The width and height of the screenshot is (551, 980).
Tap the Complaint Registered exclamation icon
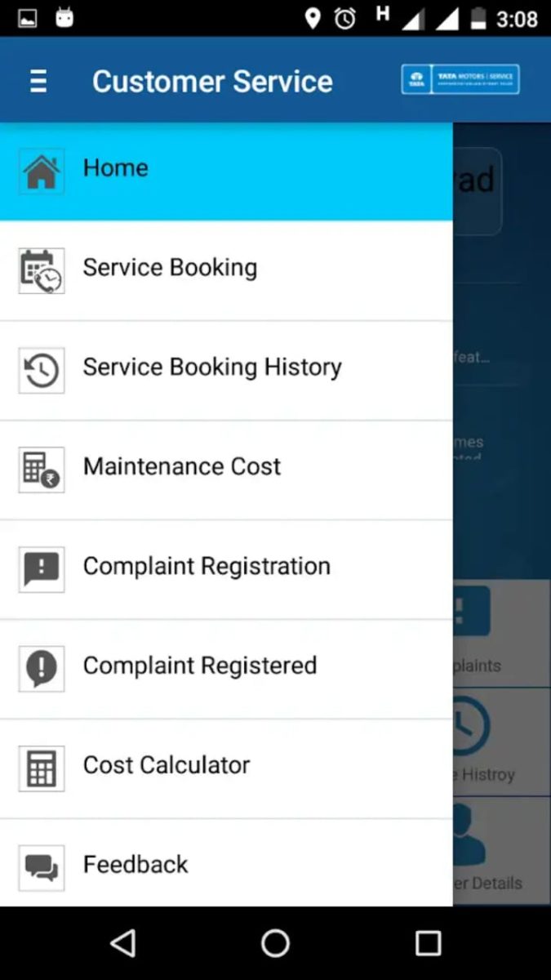pyautogui.click(x=42, y=669)
